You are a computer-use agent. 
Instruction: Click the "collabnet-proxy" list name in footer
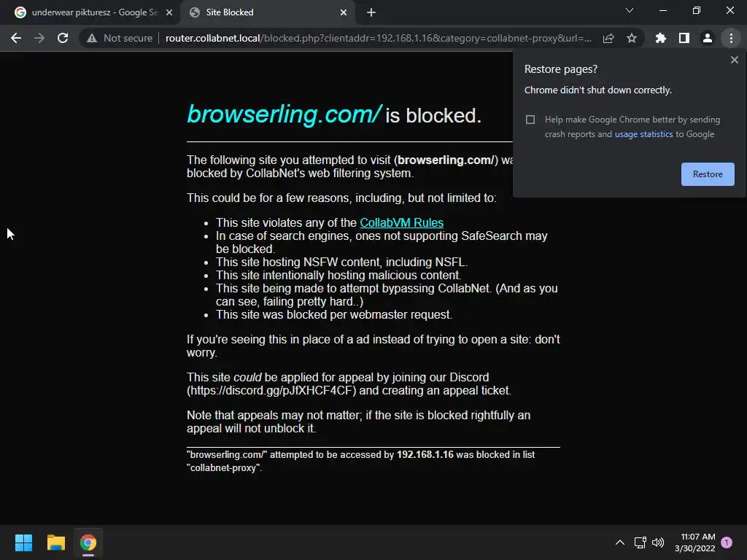(x=225, y=468)
